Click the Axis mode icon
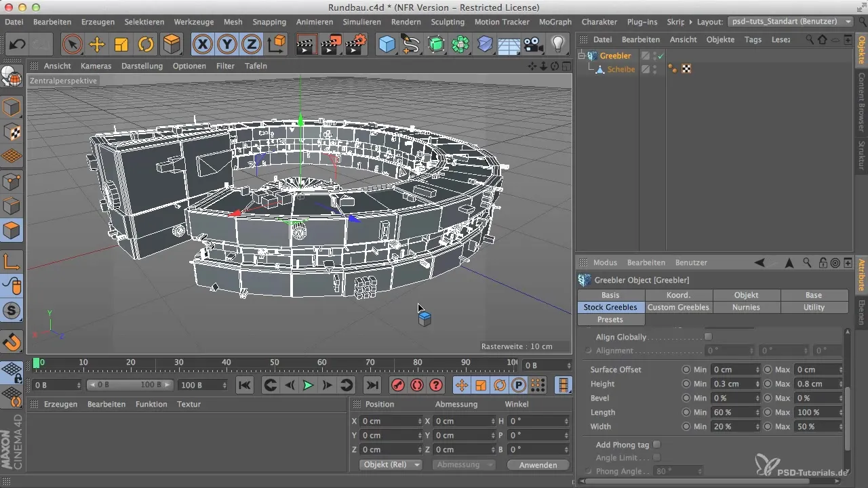868x488 pixels. point(12,262)
